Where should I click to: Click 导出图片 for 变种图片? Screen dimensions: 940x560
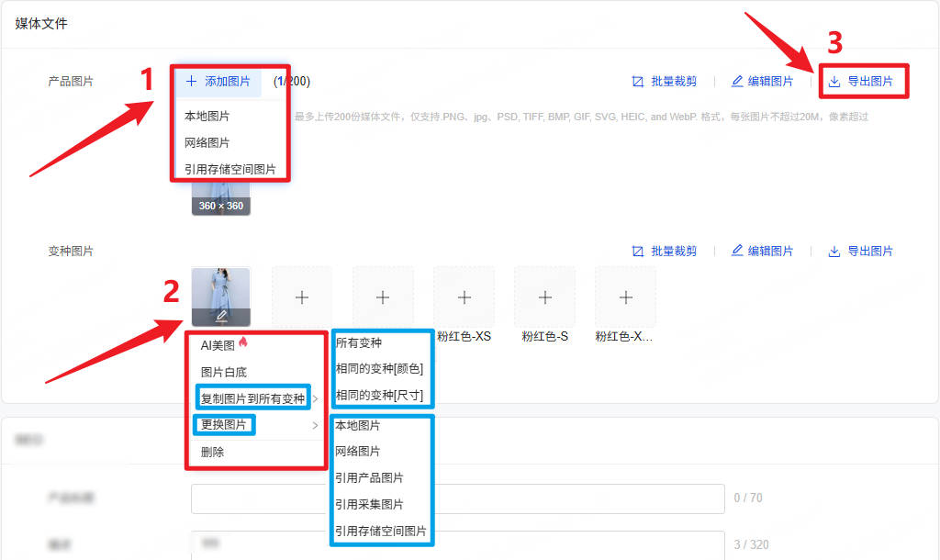[870, 251]
